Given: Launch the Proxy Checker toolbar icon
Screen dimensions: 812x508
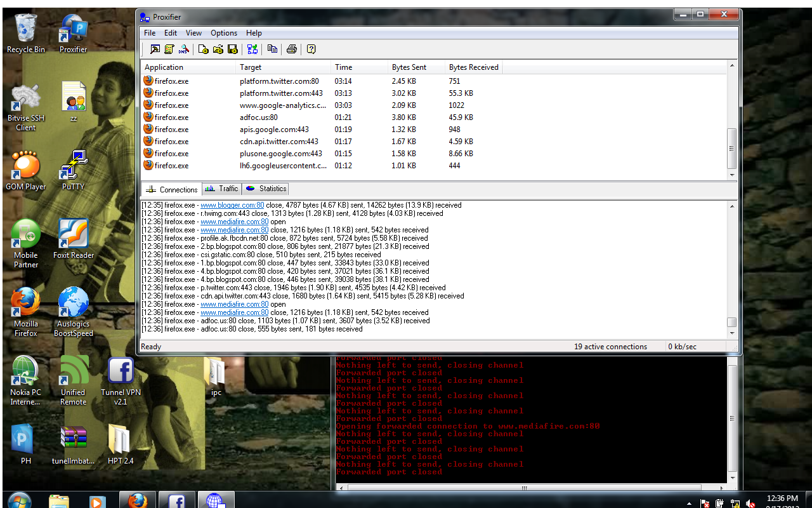Looking at the screenshot, I should pos(252,49).
